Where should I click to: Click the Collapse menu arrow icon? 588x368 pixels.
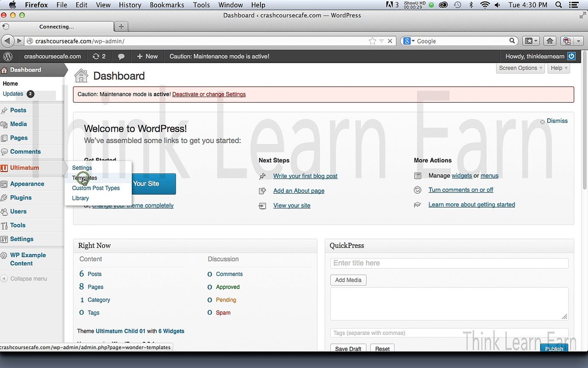pos(4,279)
